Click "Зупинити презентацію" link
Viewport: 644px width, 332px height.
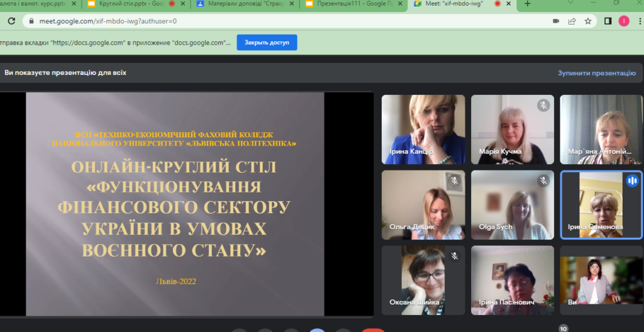[596, 73]
